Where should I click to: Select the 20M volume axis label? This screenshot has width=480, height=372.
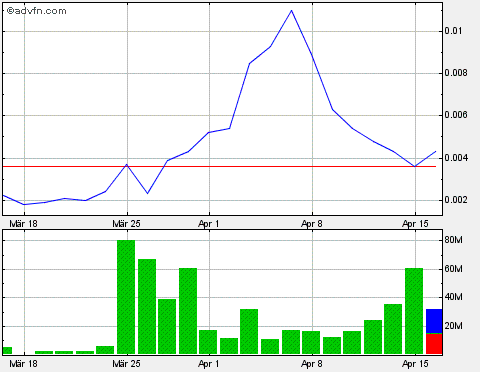[x=454, y=326]
